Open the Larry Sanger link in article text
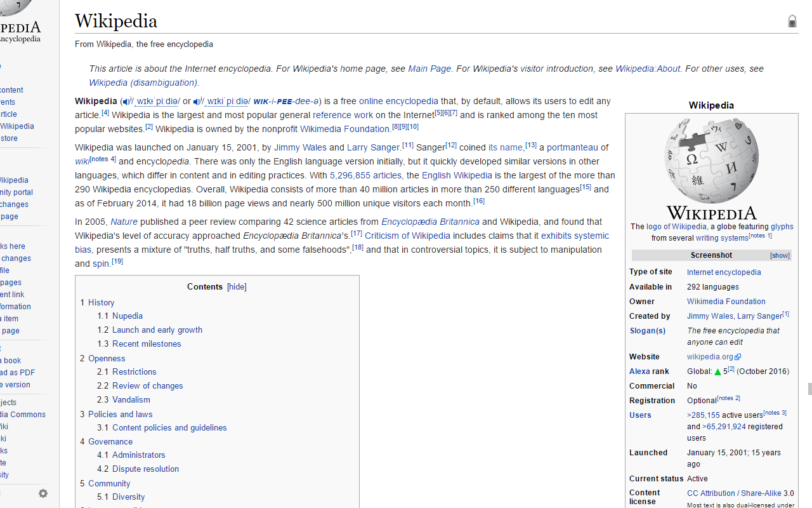 373,147
